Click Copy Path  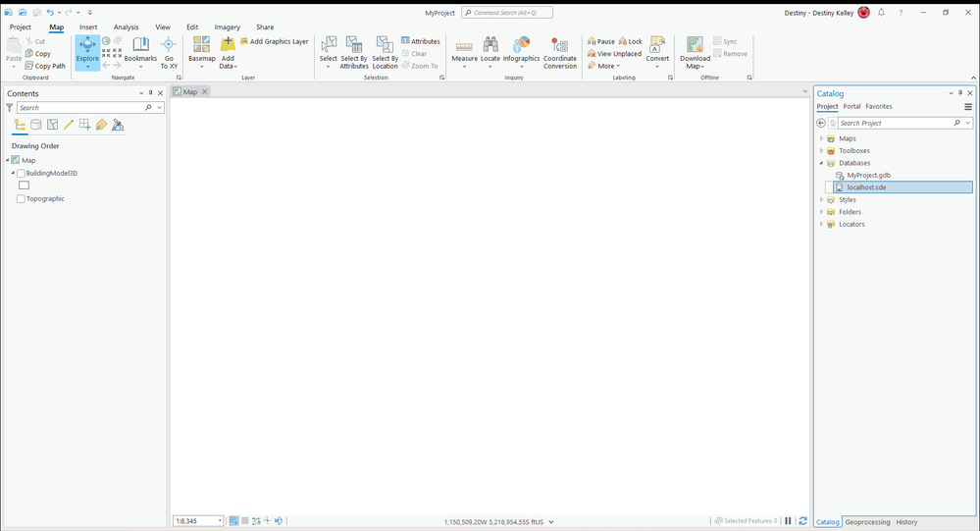click(45, 66)
